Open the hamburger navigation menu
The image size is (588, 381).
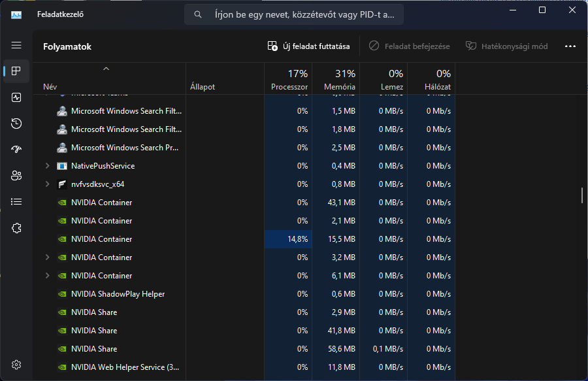point(16,45)
